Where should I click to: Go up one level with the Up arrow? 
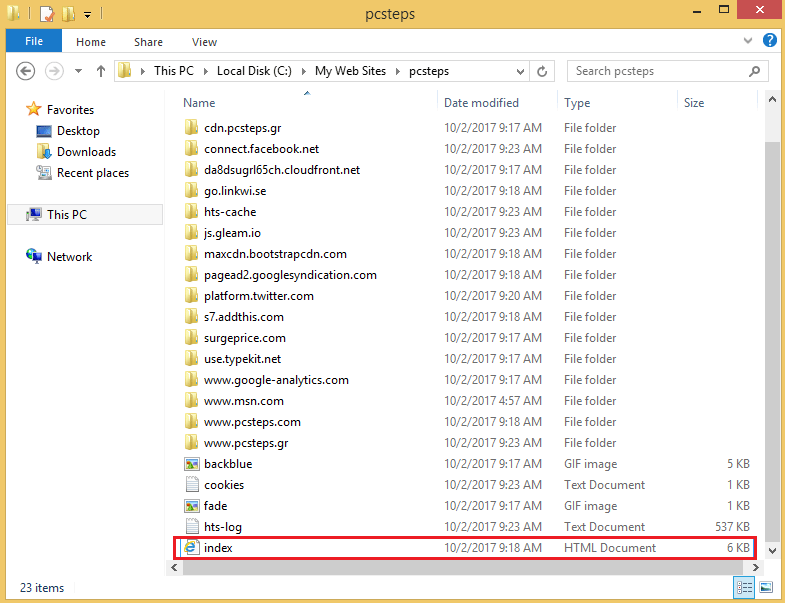pos(101,71)
